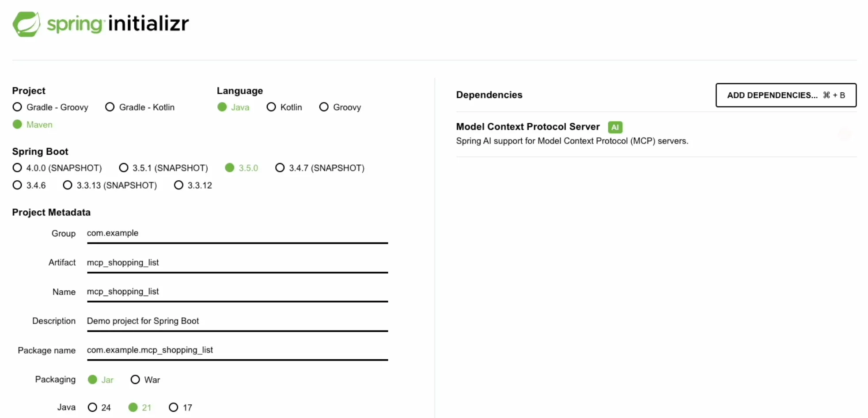Choose Groovy as the language

click(x=324, y=107)
